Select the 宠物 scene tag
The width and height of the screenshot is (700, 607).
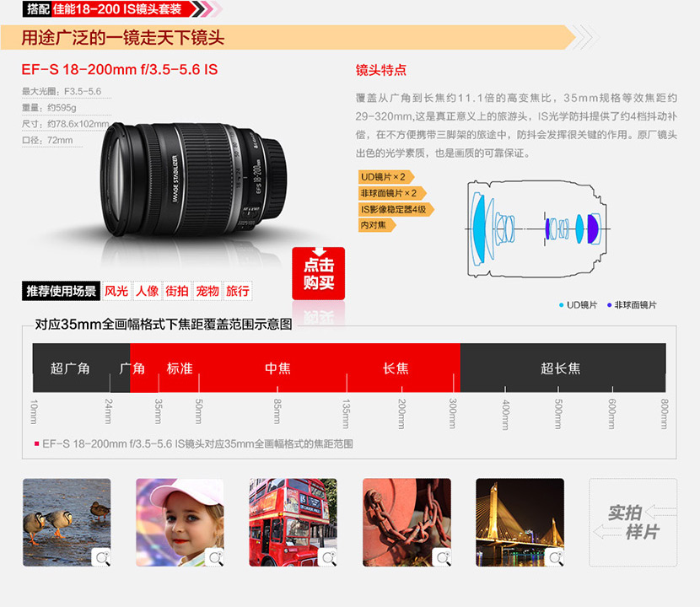(x=207, y=291)
